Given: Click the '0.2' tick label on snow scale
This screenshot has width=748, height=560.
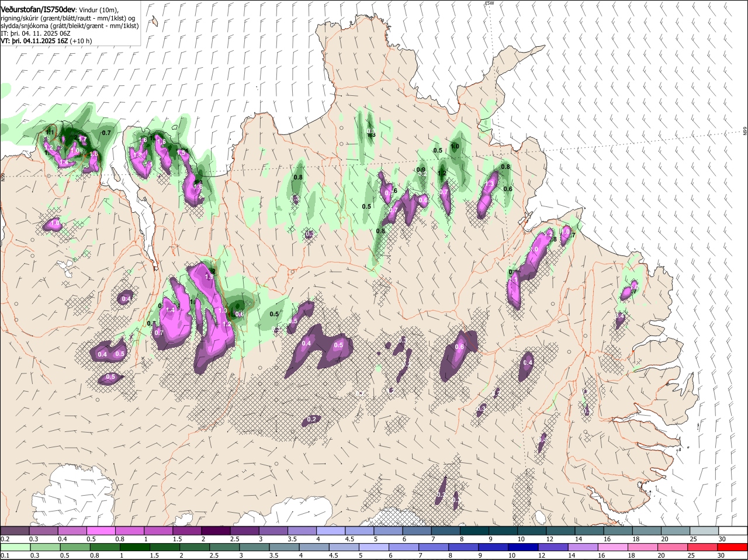Looking at the screenshot, I should tap(5, 539).
